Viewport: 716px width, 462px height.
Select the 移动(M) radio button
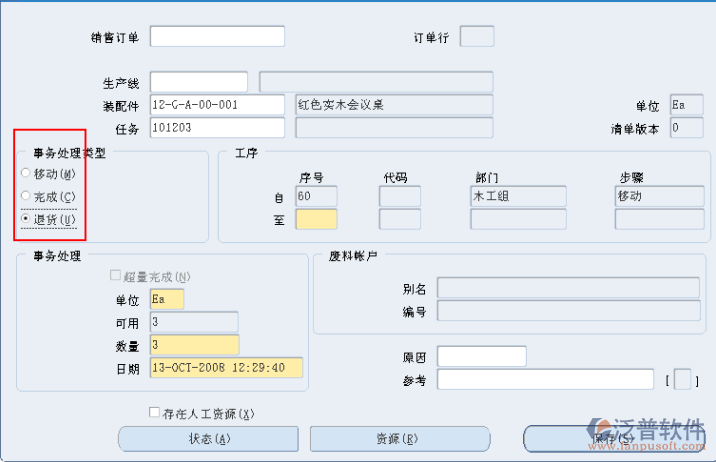coord(25,174)
